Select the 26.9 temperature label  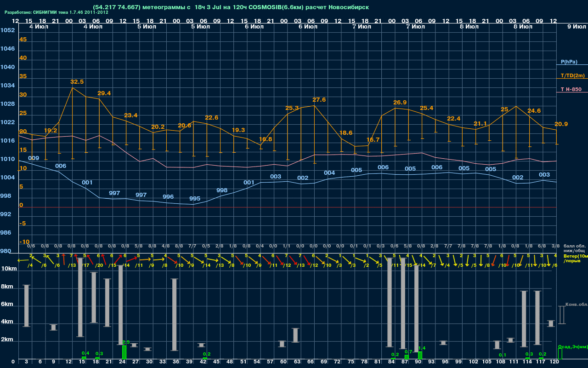pyautogui.click(x=400, y=103)
